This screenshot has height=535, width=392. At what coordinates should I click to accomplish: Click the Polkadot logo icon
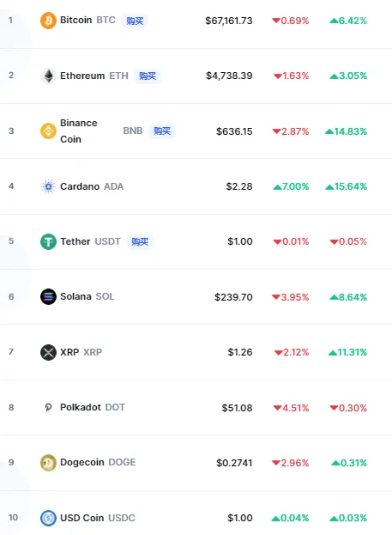pos(48,407)
